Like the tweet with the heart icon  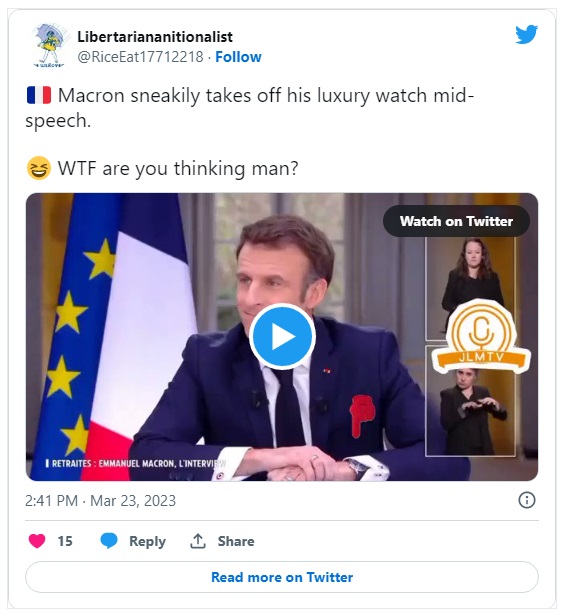[x=37, y=541]
